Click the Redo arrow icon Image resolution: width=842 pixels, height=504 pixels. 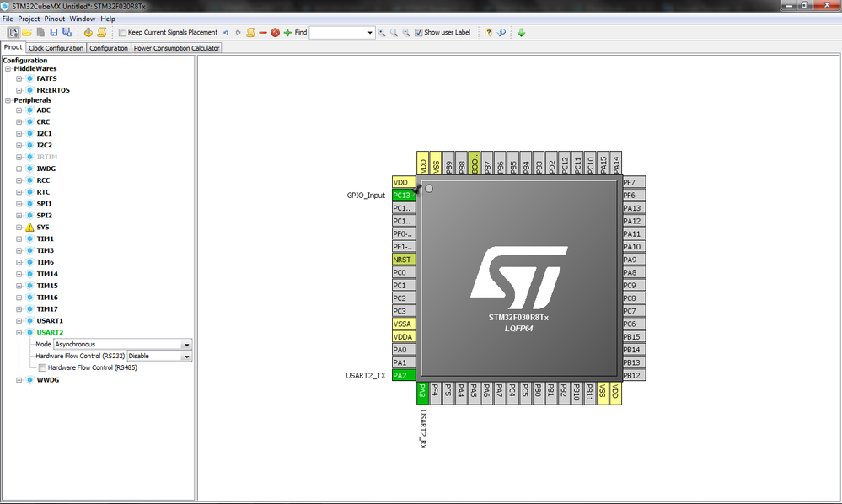tap(238, 33)
